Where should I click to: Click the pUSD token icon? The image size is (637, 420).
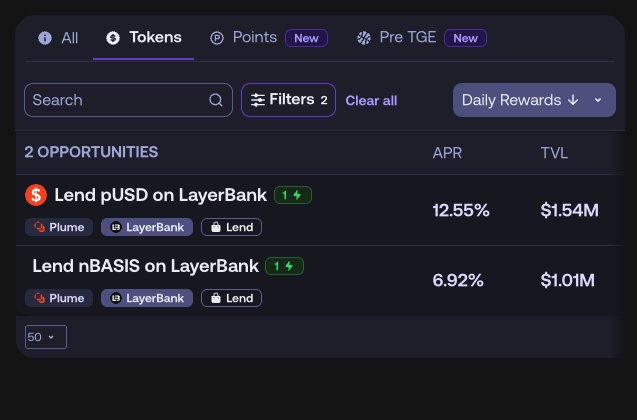(36, 195)
